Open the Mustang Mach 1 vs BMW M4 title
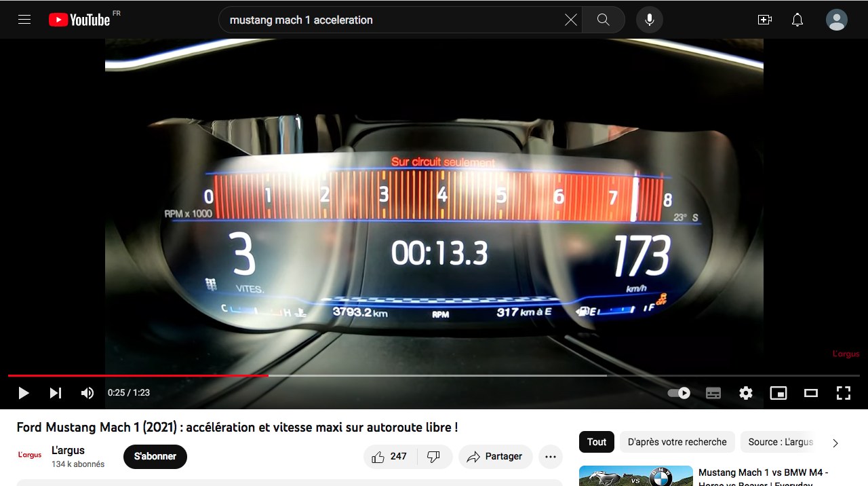868x486 pixels. click(x=764, y=477)
